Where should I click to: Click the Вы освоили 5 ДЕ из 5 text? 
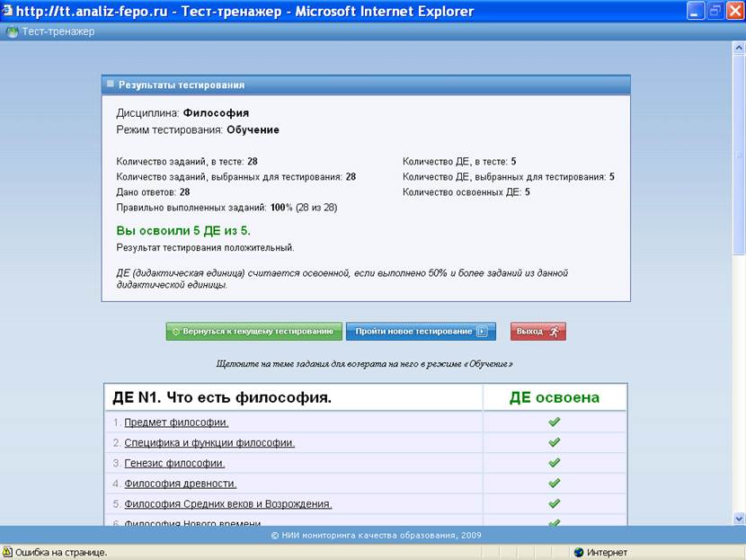click(183, 231)
